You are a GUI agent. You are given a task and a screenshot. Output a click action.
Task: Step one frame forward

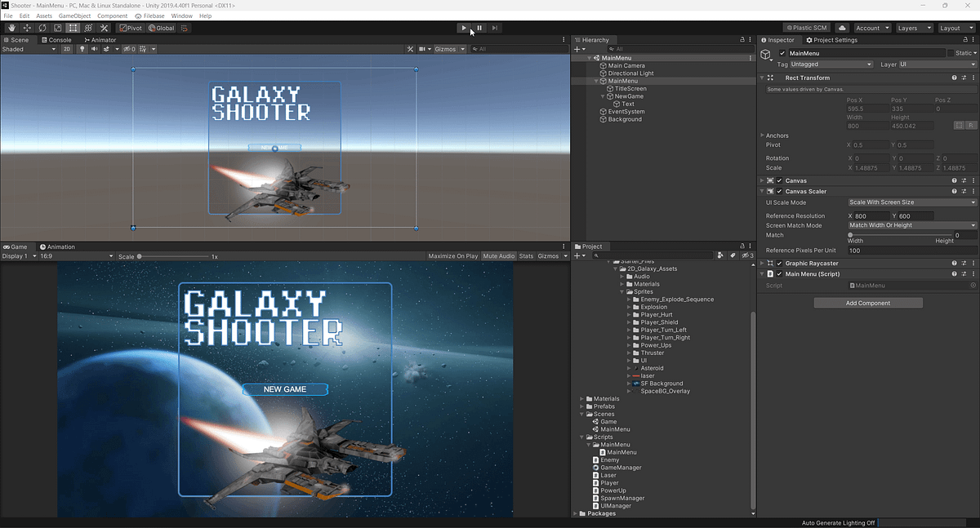tap(493, 27)
